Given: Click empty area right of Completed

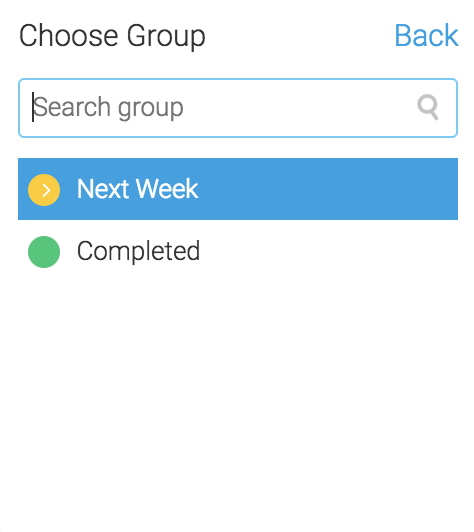Looking at the screenshot, I should [329, 251].
